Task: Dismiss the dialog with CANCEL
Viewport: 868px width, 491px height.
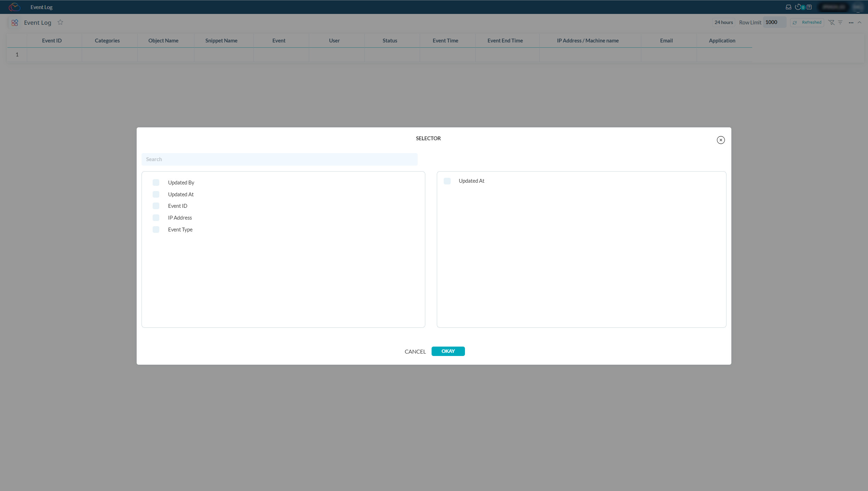Action: pyautogui.click(x=415, y=351)
